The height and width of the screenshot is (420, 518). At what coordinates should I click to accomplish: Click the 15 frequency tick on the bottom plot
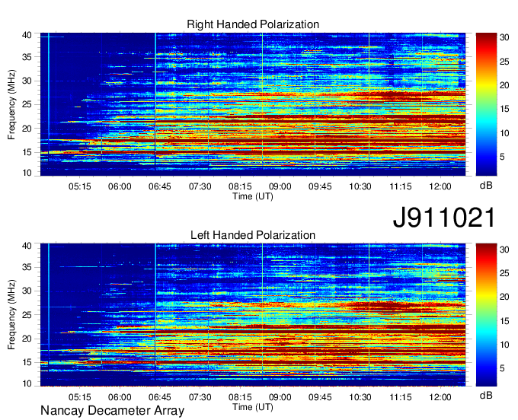click(27, 362)
